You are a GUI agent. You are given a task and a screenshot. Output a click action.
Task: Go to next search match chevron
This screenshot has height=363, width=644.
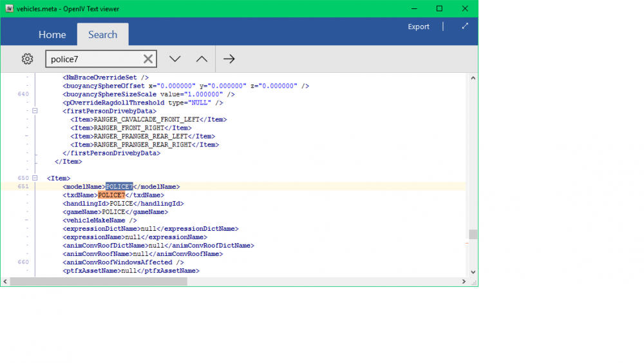click(x=175, y=59)
